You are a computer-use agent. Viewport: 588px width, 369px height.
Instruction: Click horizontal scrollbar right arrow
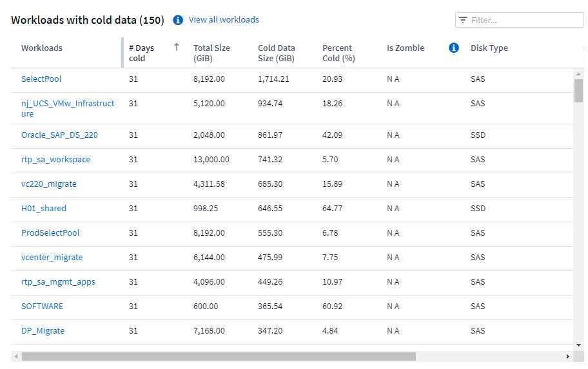[568, 356]
